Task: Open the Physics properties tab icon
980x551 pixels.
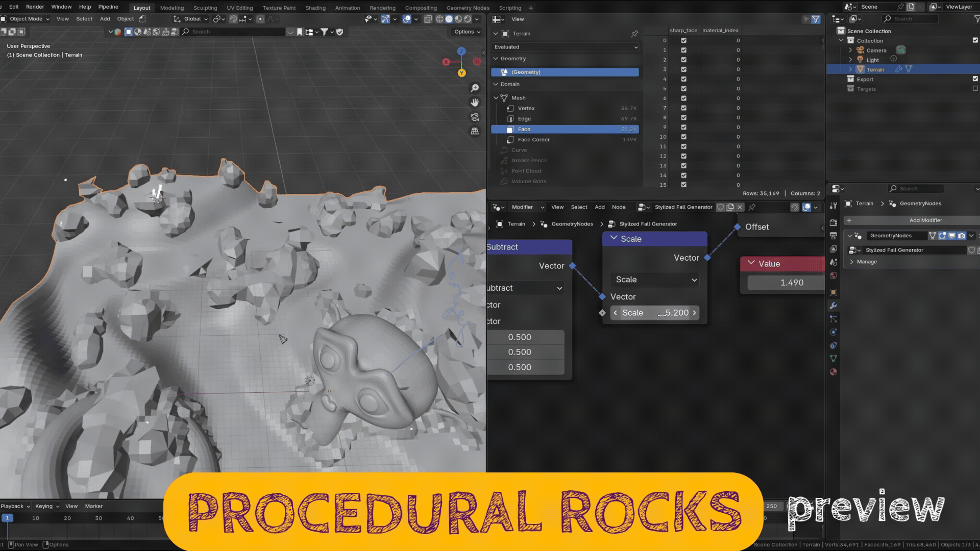Action: [834, 332]
